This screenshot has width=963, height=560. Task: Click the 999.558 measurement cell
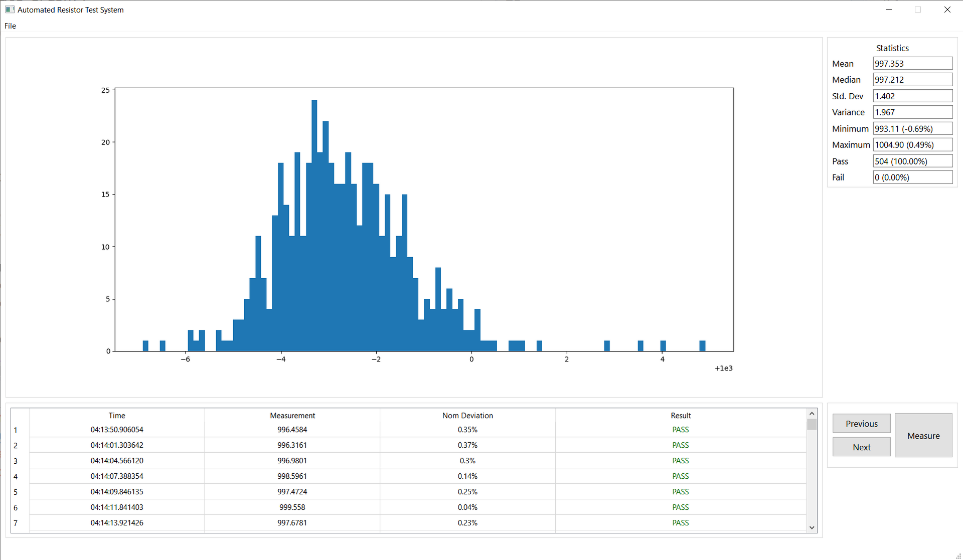point(292,507)
